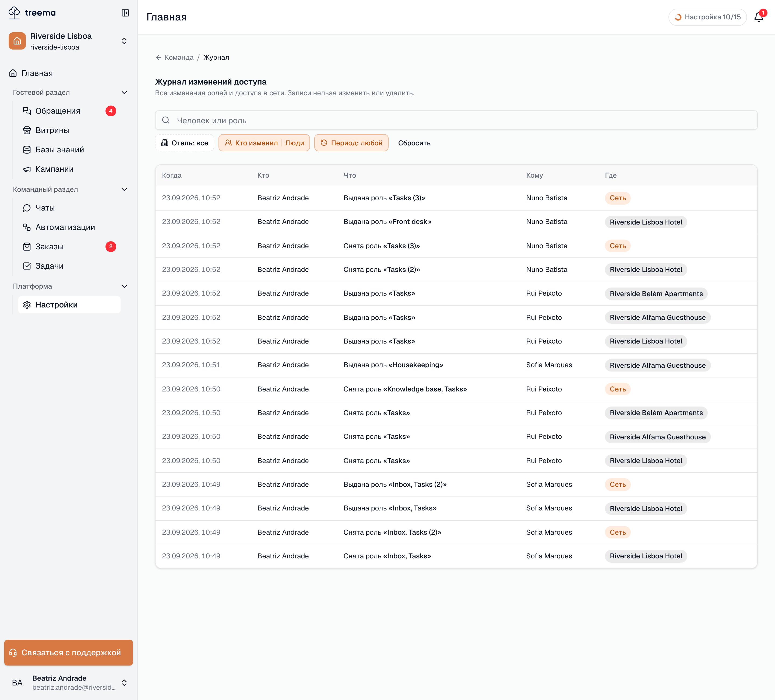Click the back arrow next to Команда
775x700 pixels.
click(x=158, y=58)
